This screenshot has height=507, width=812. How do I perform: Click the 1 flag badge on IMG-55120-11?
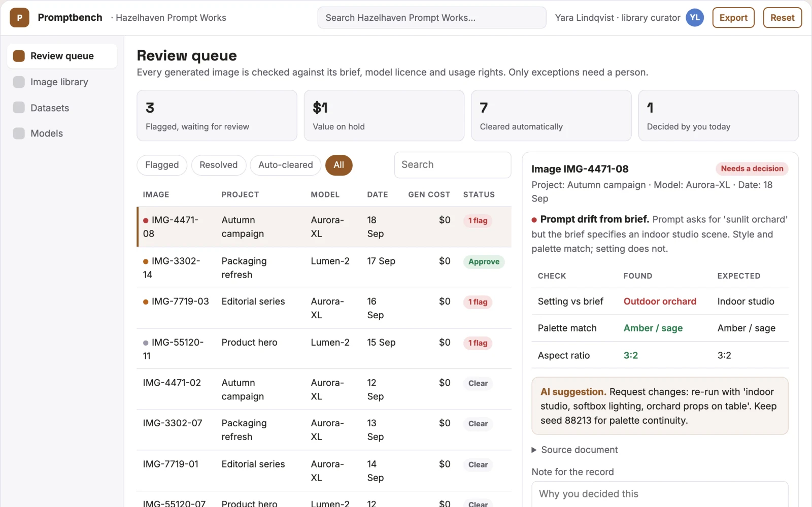coord(478,343)
